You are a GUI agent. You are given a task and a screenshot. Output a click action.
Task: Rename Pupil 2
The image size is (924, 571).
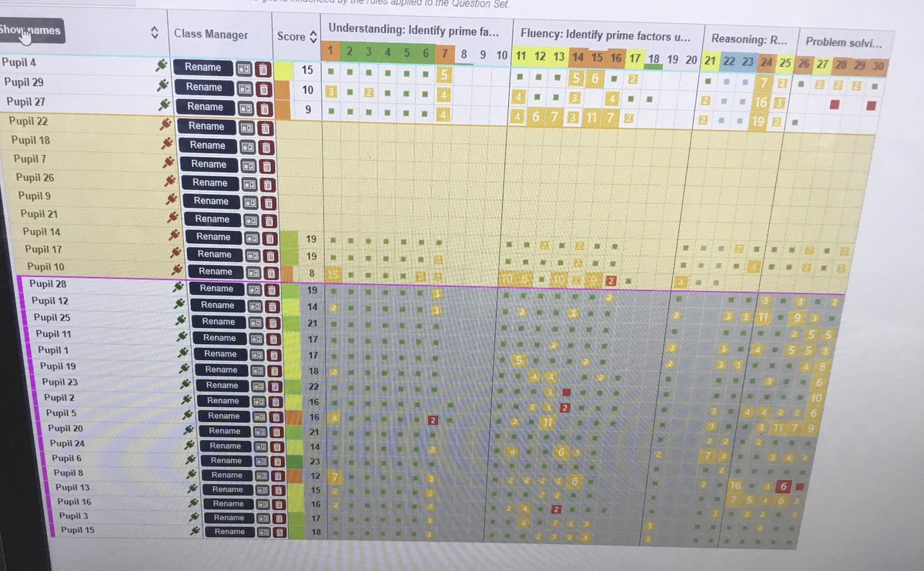click(223, 401)
